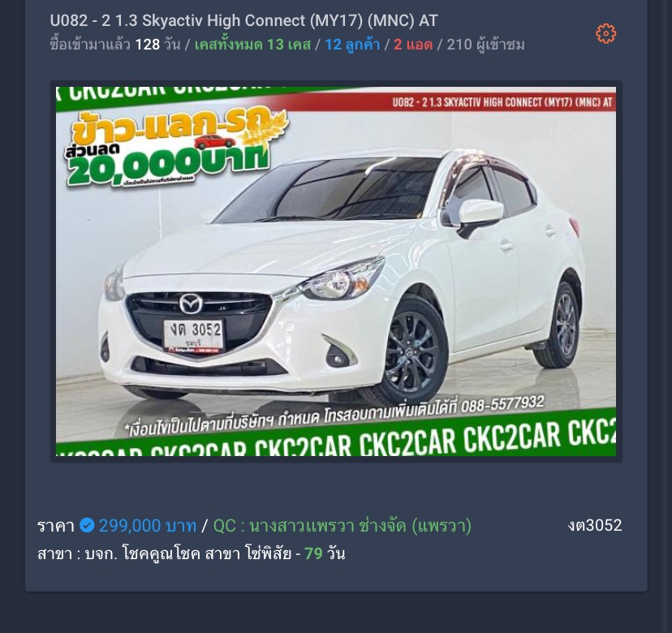This screenshot has height=633, width=672.
Task: Click the blue verified price checkmark badge
Action: tap(87, 525)
